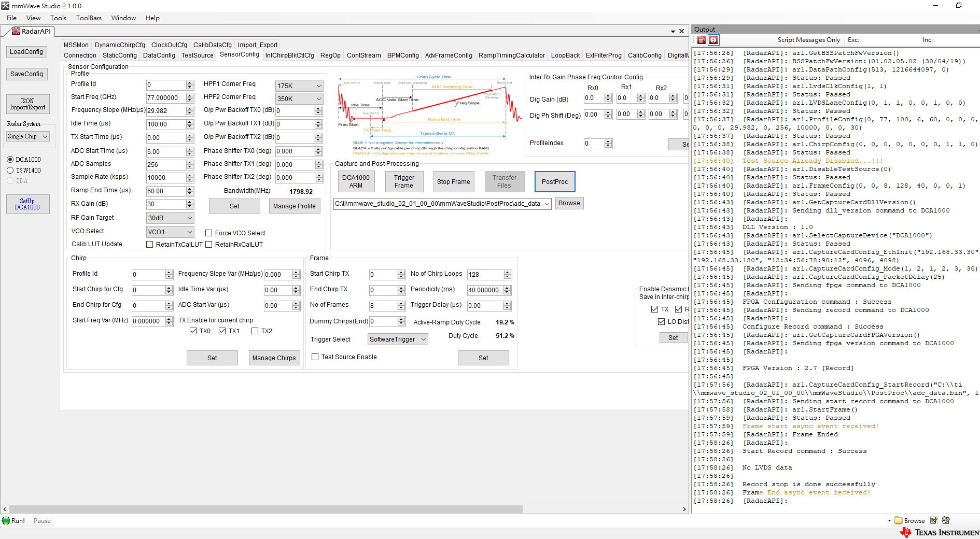980x539 pixels.
Task: Click the ADC Samples input field
Action: coord(166,165)
